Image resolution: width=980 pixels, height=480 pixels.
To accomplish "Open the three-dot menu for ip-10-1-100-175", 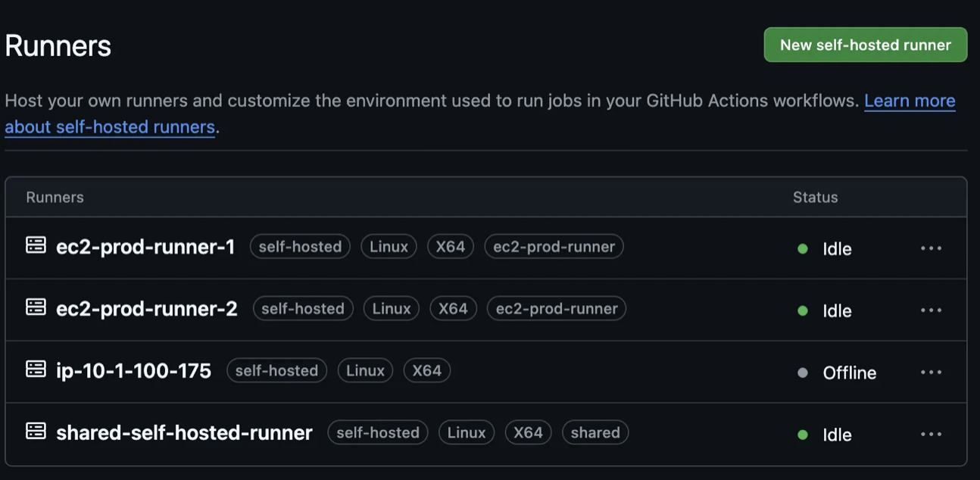I will [931, 372].
